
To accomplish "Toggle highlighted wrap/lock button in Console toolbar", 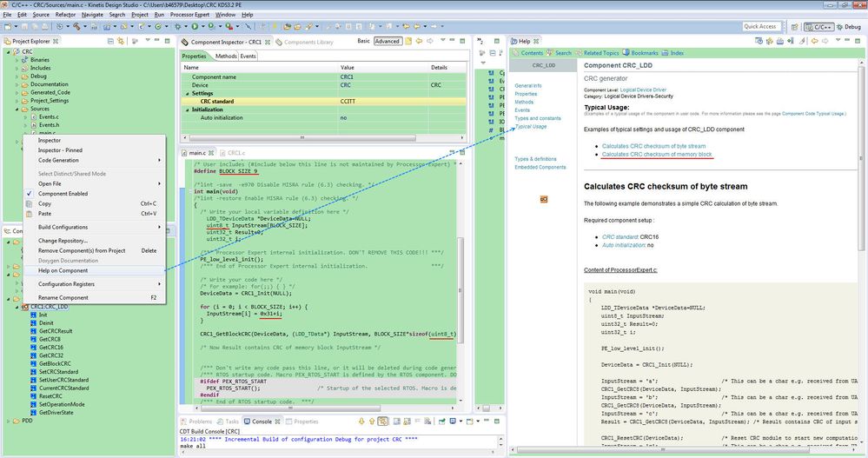I will point(382,421).
